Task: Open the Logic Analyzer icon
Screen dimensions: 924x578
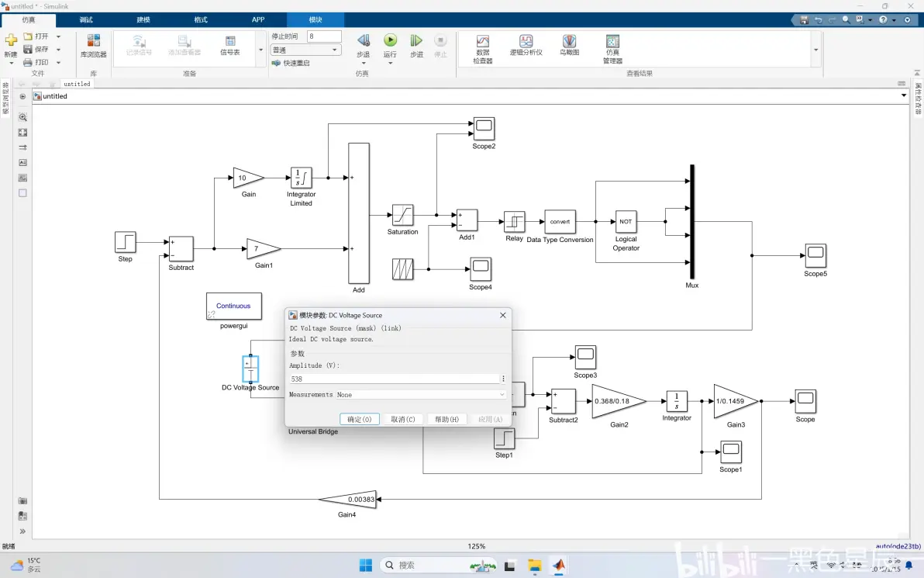Action: click(x=526, y=40)
